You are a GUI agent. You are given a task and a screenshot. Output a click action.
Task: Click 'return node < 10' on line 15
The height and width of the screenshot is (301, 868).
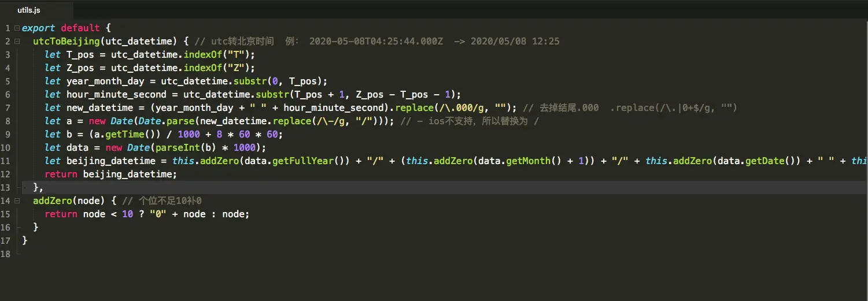[x=88, y=214]
